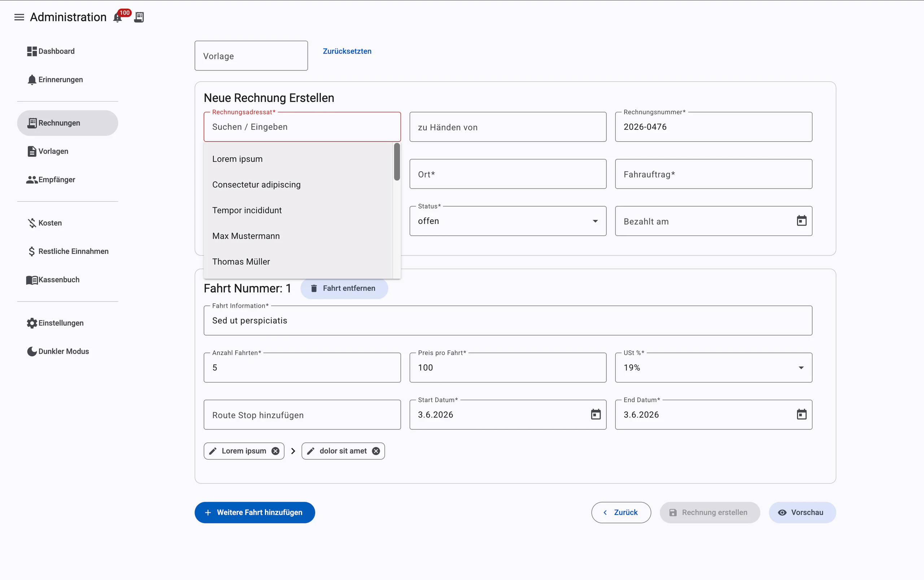This screenshot has width=924, height=580.
Task: Open the hamburger navigation menu
Action: click(19, 17)
